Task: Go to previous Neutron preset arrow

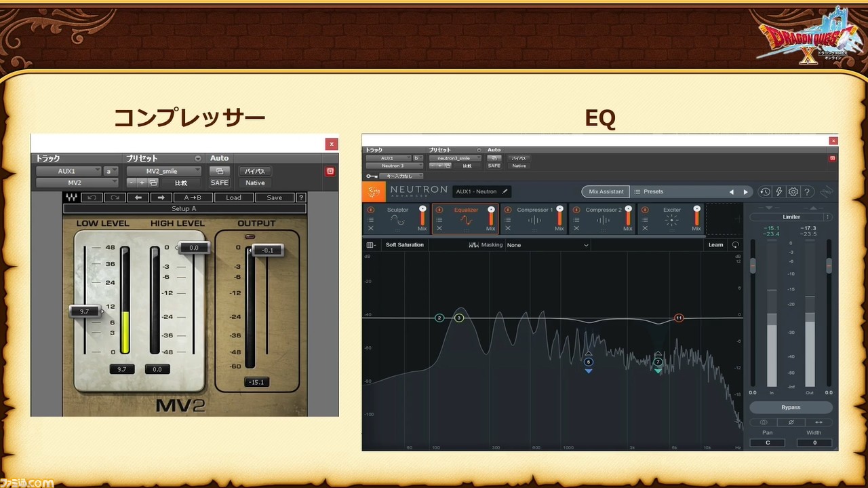Action: pyautogui.click(x=731, y=192)
